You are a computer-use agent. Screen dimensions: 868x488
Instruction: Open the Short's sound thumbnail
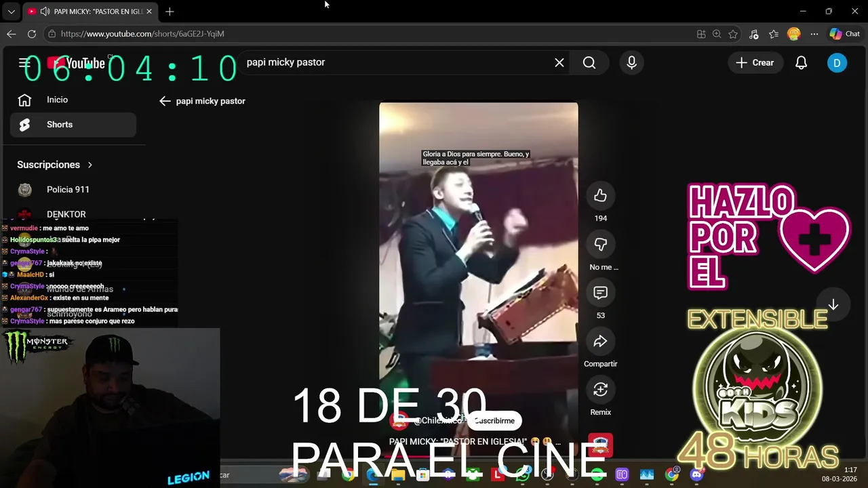point(600,445)
